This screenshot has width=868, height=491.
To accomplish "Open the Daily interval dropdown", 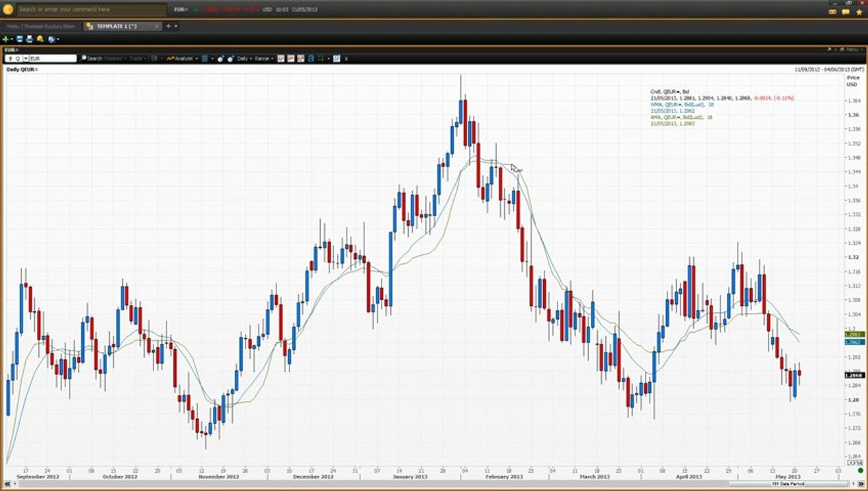I will point(244,59).
